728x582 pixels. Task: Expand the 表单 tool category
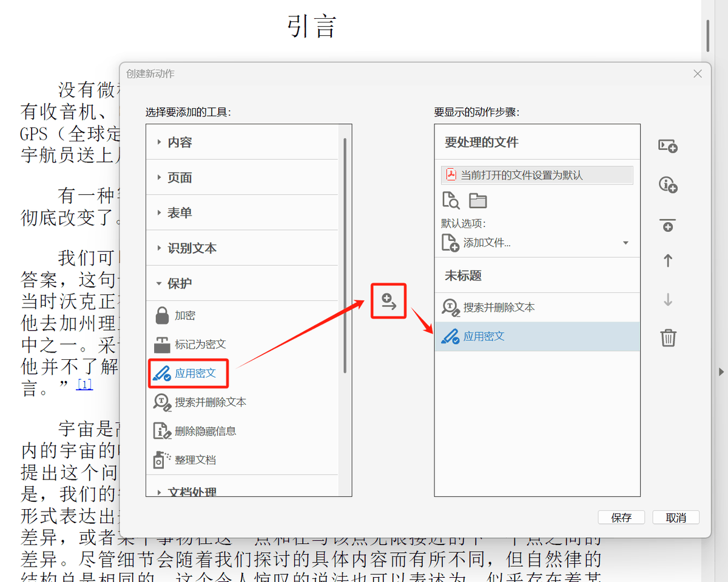click(x=241, y=212)
